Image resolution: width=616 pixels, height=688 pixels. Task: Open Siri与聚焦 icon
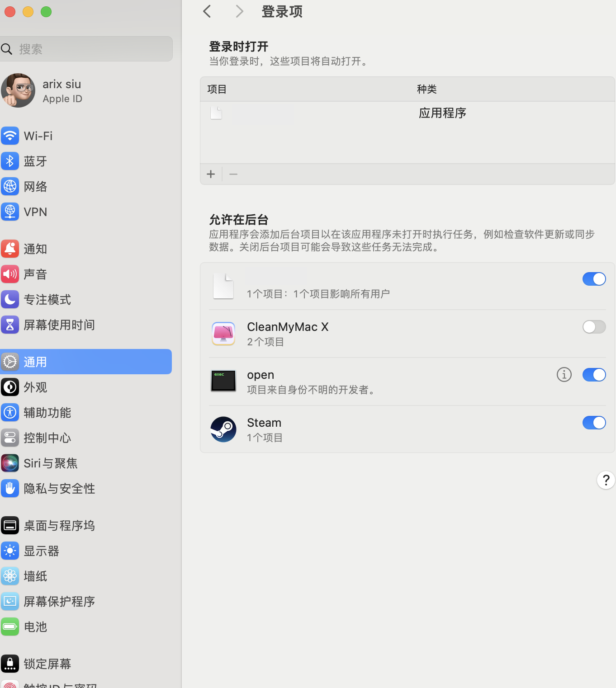pos(10,463)
